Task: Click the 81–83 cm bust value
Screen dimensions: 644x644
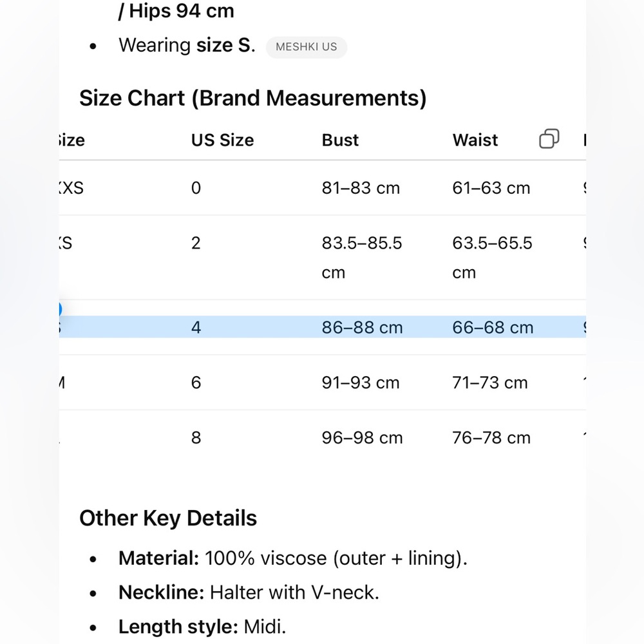Action: tap(361, 188)
